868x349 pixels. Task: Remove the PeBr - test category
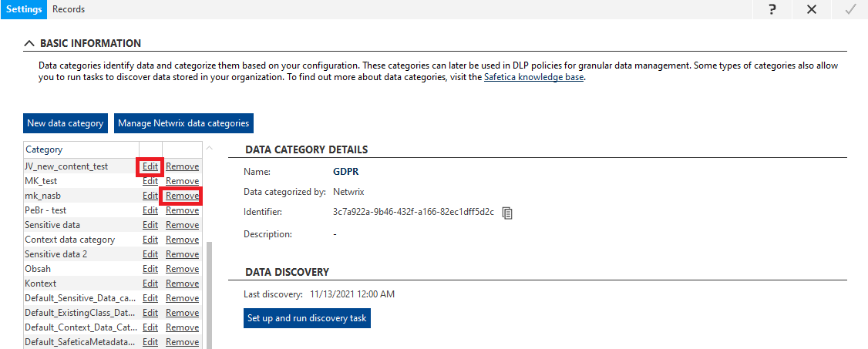182,210
